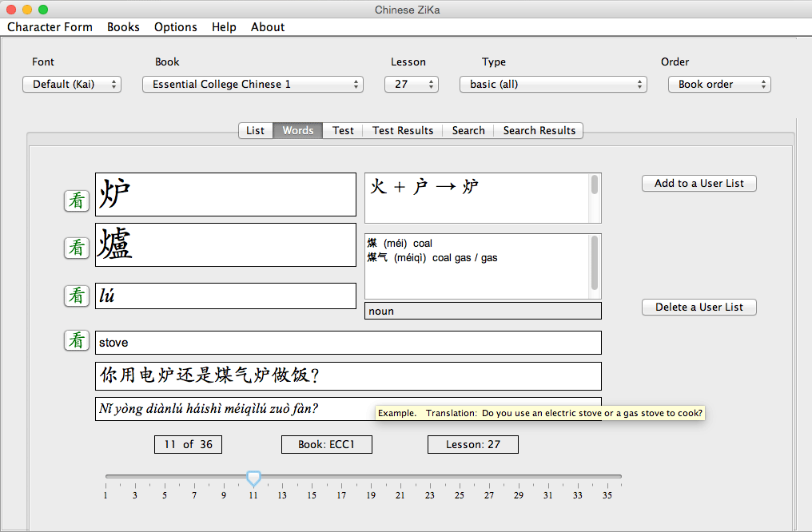Open the Test Results tab
The image size is (812, 532).
[403, 130]
